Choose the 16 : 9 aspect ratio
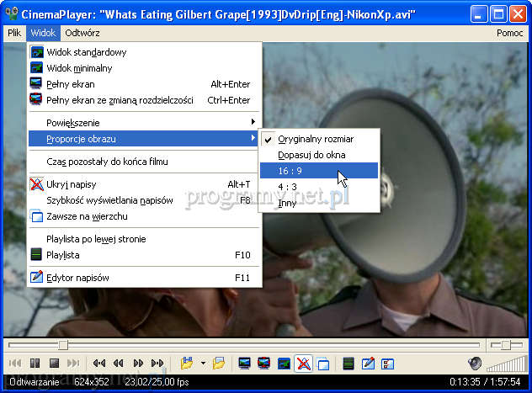This screenshot has height=393, width=532. click(292, 171)
